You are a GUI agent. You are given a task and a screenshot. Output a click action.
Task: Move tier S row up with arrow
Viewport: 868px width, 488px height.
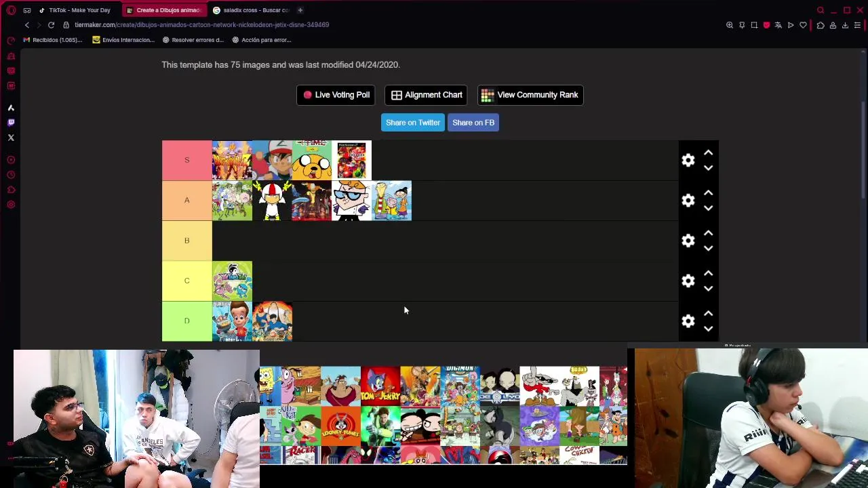click(x=708, y=152)
